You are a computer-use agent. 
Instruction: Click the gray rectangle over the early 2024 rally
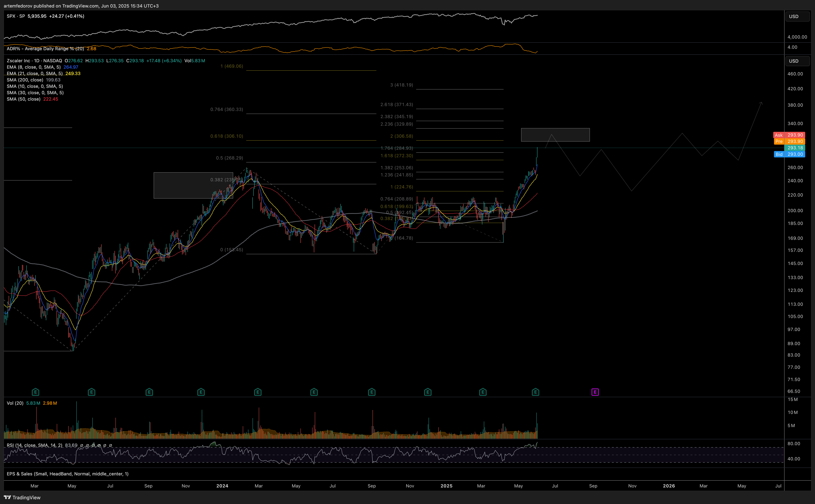point(193,185)
